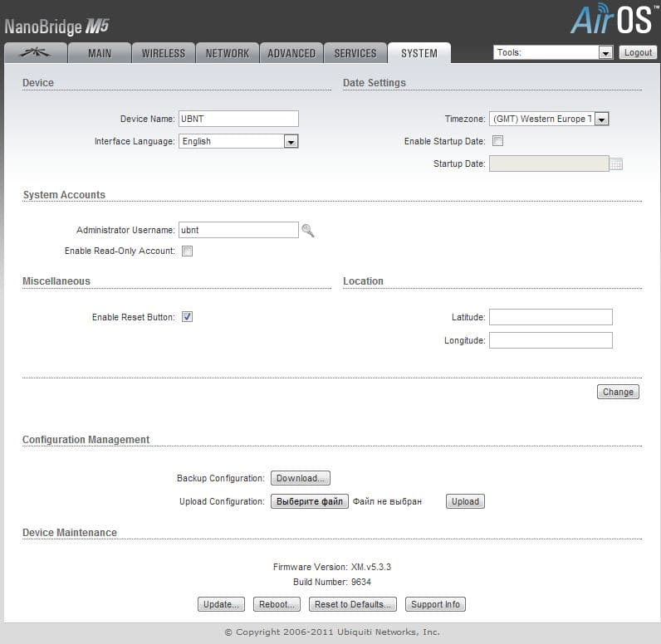Open Support Info

pyautogui.click(x=435, y=604)
